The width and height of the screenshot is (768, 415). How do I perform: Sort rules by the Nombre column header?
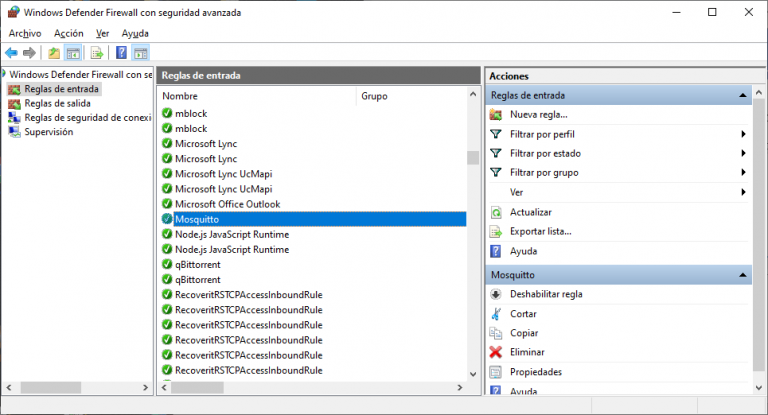[256, 97]
